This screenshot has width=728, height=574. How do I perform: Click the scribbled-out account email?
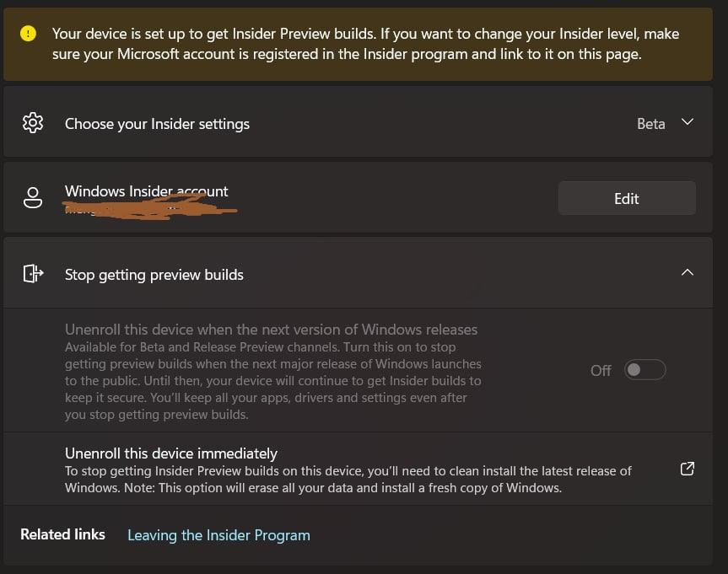click(x=150, y=207)
